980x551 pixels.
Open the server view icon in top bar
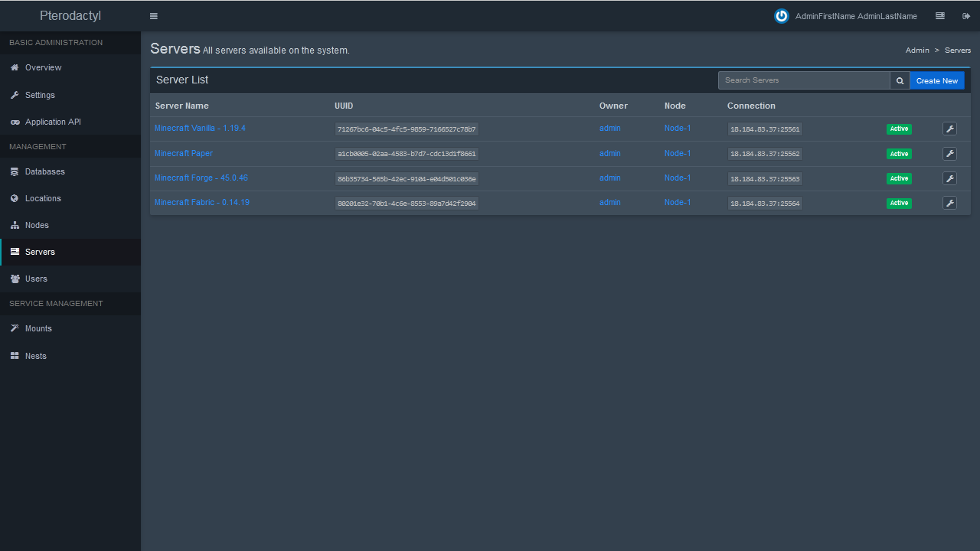click(940, 16)
